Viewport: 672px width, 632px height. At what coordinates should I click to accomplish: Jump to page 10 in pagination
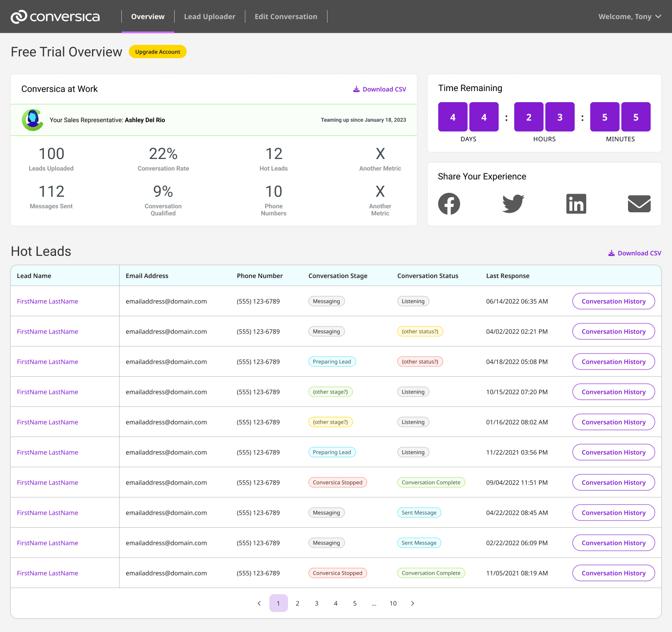pos(393,603)
